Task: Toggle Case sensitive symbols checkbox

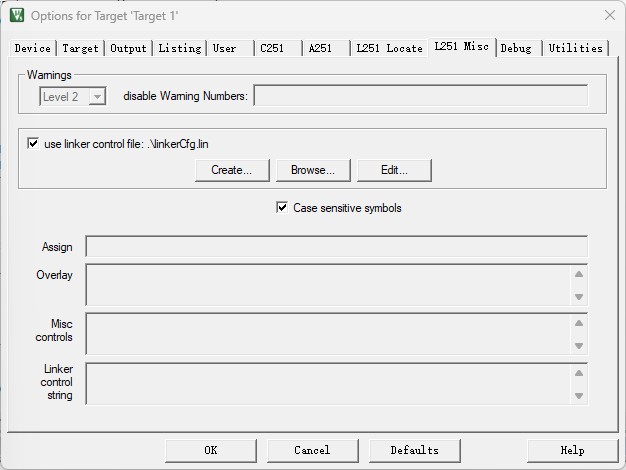Action: [282, 208]
